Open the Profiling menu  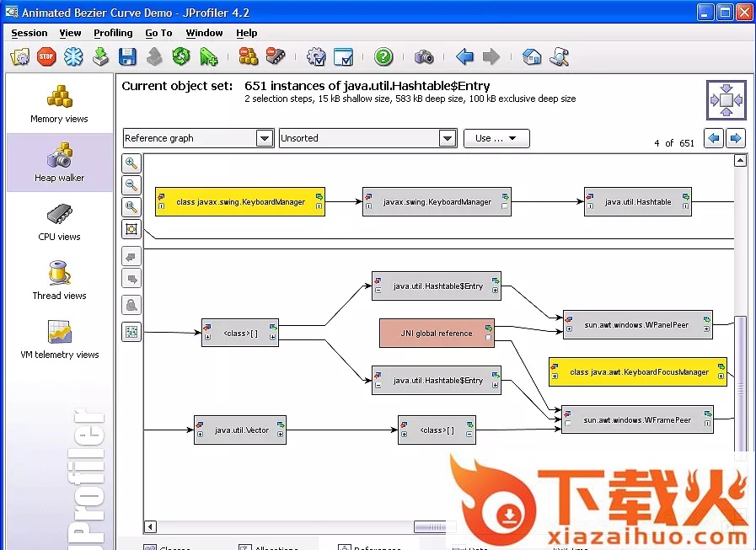113,33
